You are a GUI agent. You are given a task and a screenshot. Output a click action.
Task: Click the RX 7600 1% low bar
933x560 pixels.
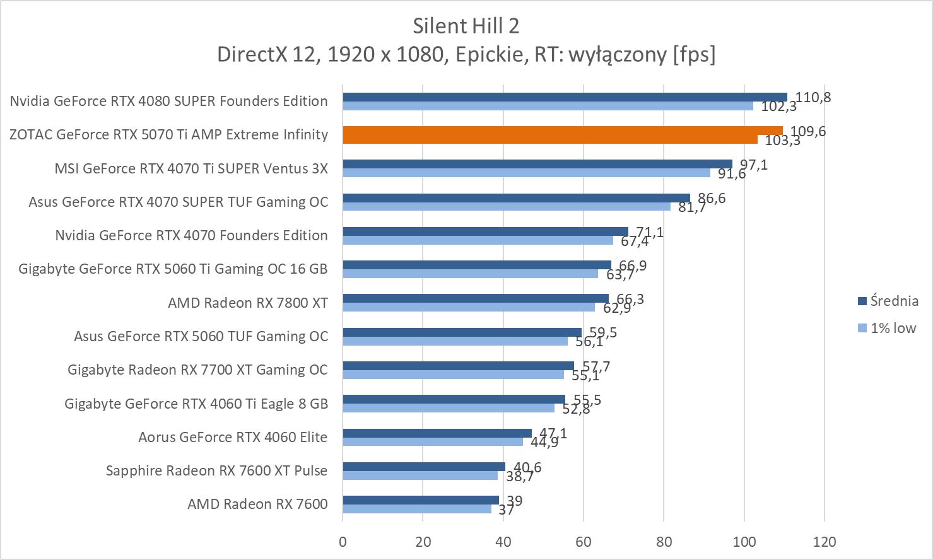pyautogui.click(x=416, y=509)
